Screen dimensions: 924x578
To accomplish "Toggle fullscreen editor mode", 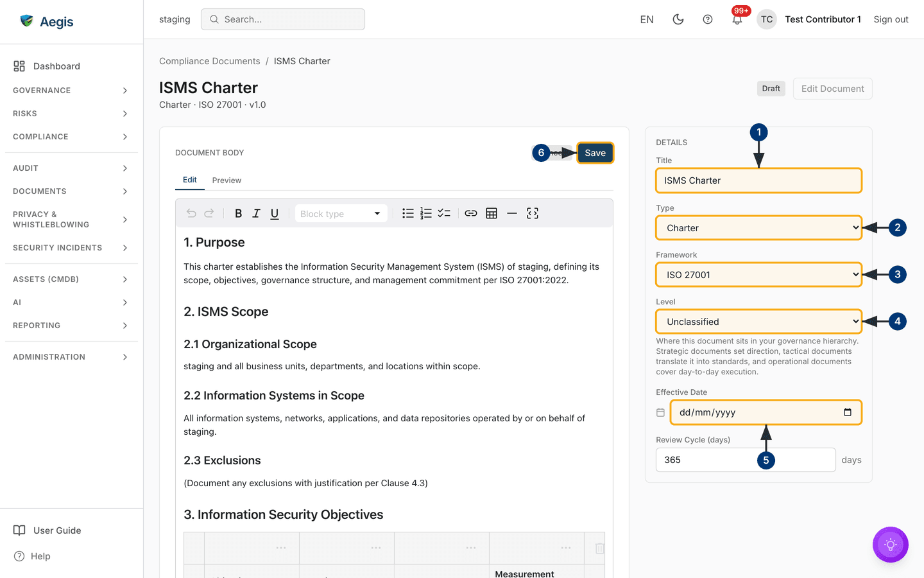I will pos(533,213).
